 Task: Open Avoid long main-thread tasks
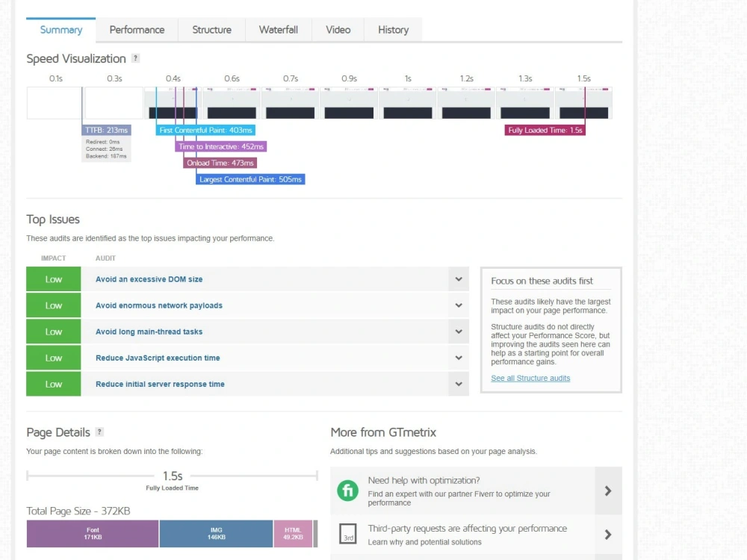click(149, 332)
